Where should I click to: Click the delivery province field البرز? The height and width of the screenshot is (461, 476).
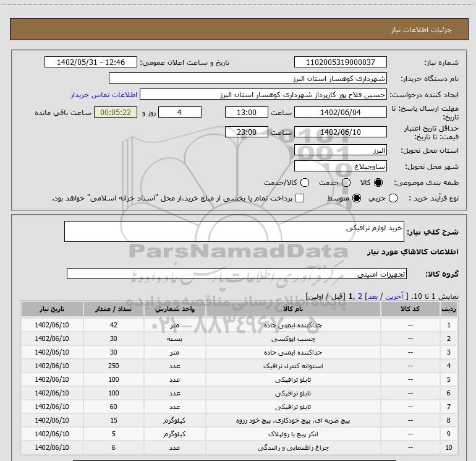340,150
